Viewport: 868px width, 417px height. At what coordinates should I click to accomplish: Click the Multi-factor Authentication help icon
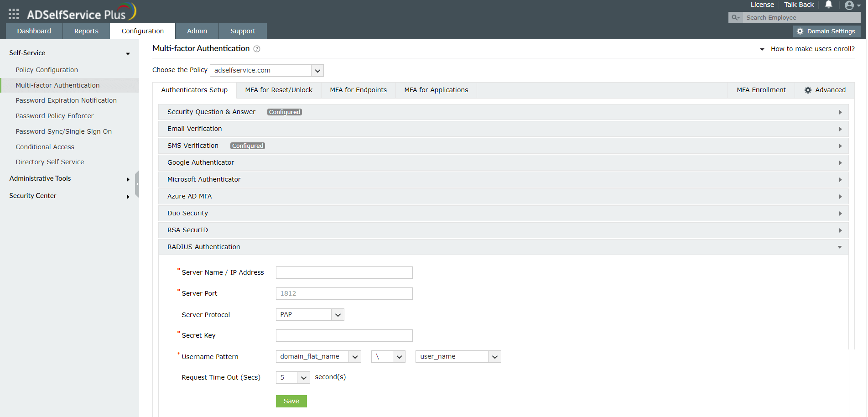coord(257,49)
